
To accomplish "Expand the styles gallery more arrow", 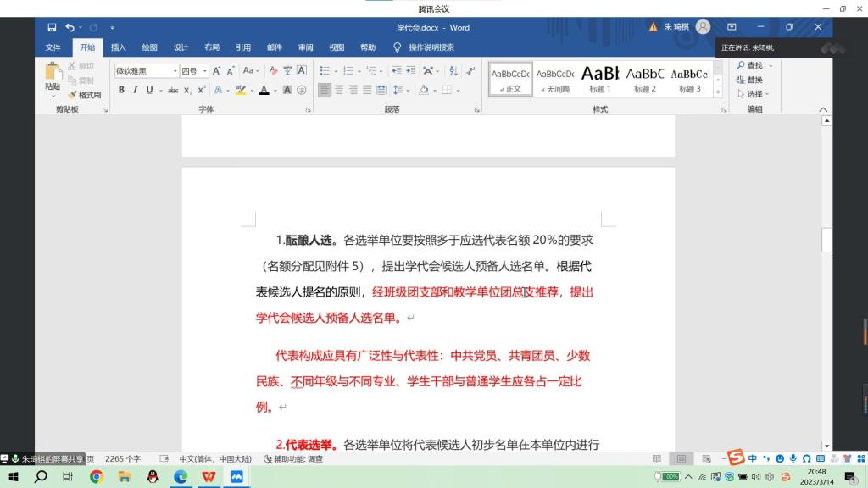I will (x=718, y=91).
